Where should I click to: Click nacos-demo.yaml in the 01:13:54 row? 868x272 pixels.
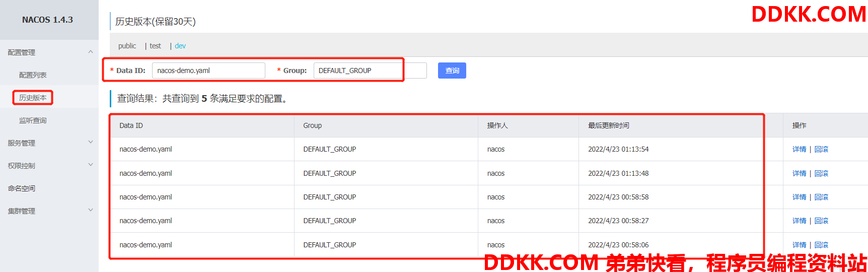146,149
